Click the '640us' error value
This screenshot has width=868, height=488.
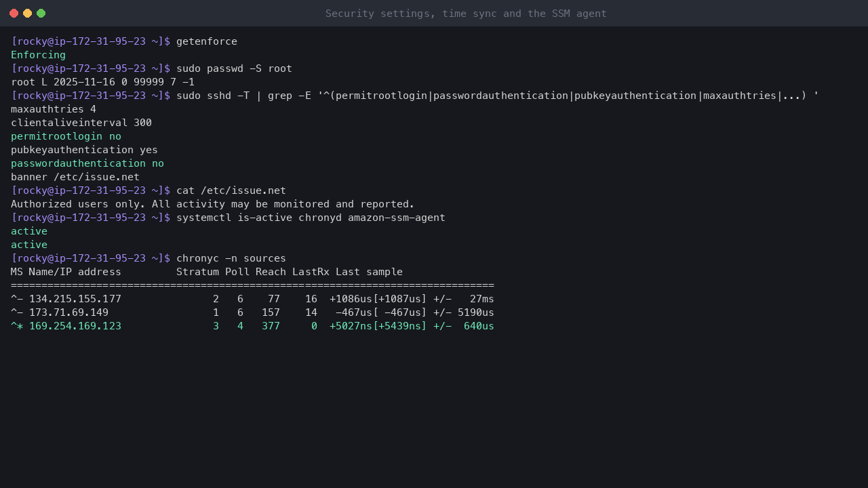pos(479,326)
